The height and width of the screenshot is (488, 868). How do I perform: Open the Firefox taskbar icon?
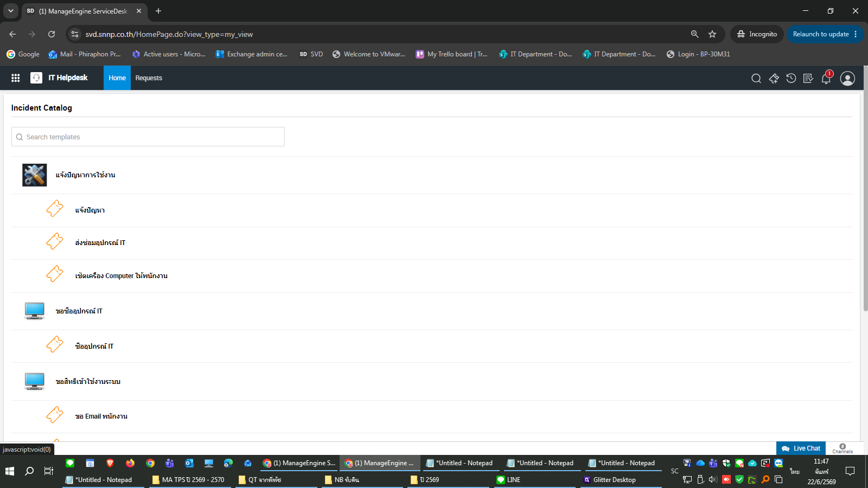coord(130,463)
